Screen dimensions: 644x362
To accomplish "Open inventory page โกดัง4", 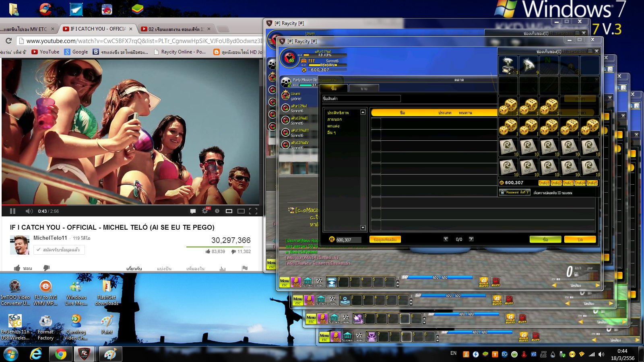I will tap(580, 183).
